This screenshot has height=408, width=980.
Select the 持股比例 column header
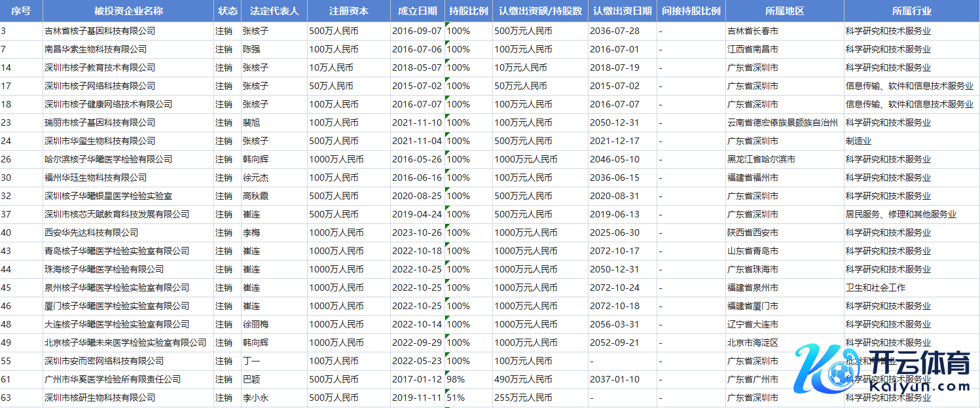[x=468, y=11]
